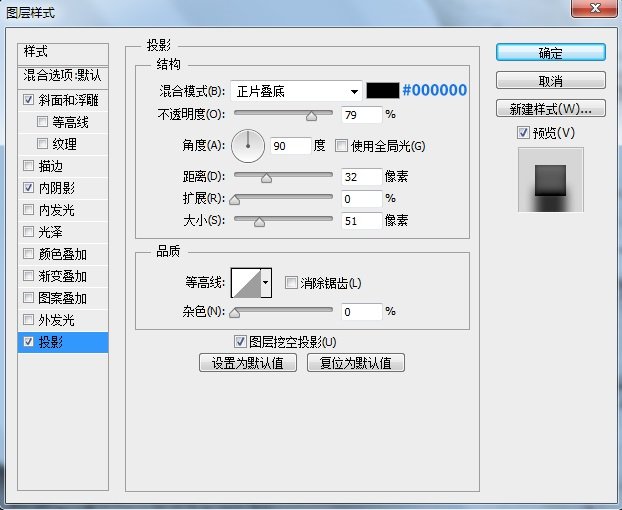This screenshot has width=622, height=510.
Task: Enable 使用全局光 checkbox
Action: 341,146
